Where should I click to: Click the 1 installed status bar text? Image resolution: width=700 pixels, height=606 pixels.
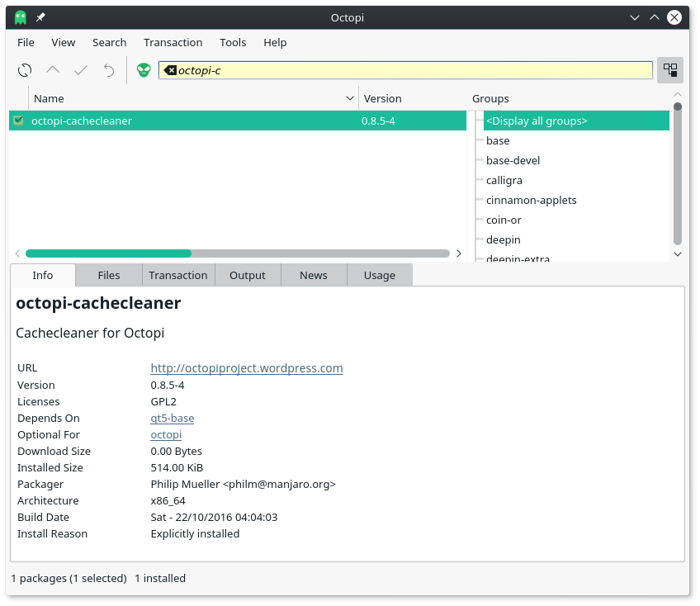pyautogui.click(x=160, y=578)
